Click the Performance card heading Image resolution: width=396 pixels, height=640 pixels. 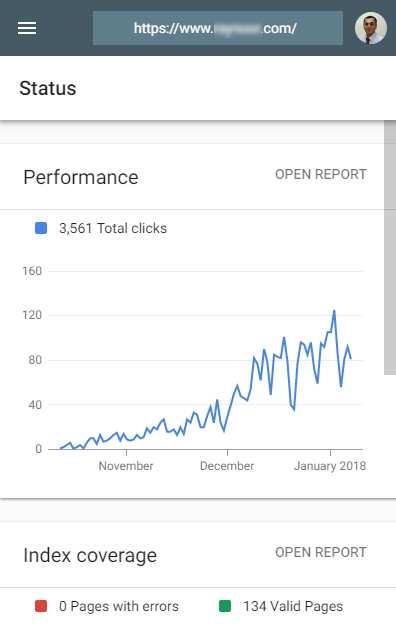(x=81, y=177)
